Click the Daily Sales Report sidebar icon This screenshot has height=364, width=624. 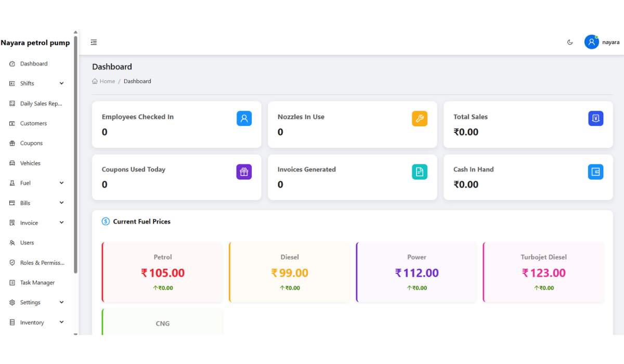pos(12,103)
